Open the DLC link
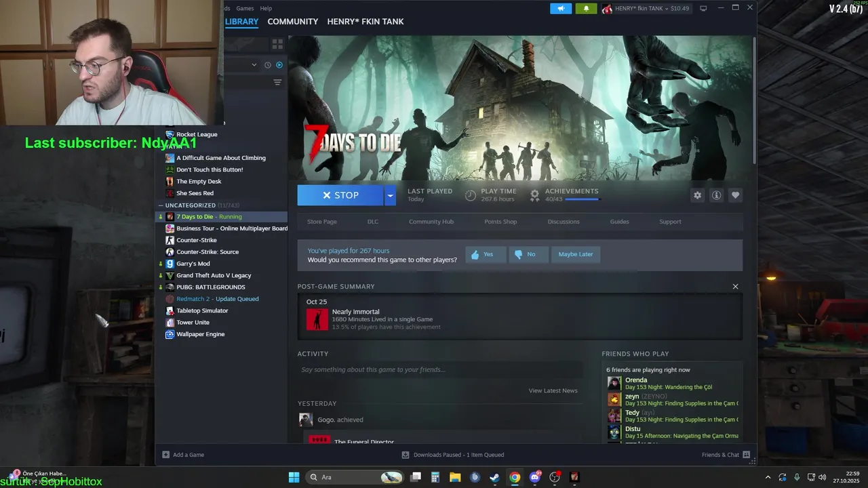This screenshot has height=488, width=868. click(373, 222)
